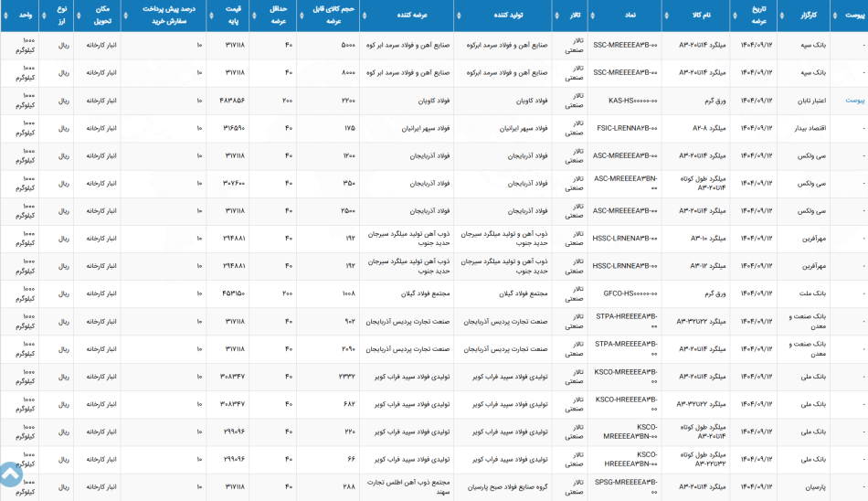868x501 pixels.
Task: Select symbol HSSC-LRNNEA۳B-۰۰ cell
Action: 625,267
